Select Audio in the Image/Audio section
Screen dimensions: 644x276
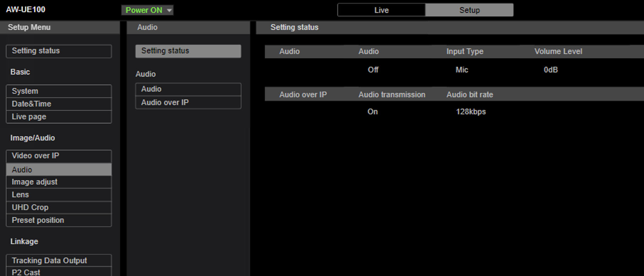pyautogui.click(x=59, y=170)
